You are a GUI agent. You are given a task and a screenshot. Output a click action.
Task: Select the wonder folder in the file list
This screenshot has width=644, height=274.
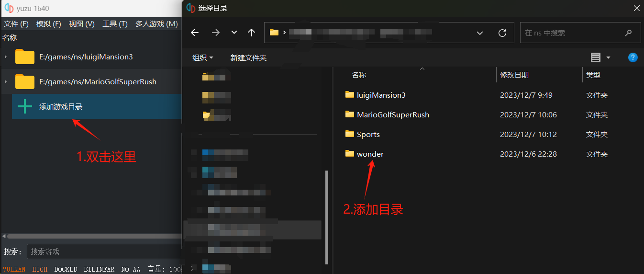[370, 154]
